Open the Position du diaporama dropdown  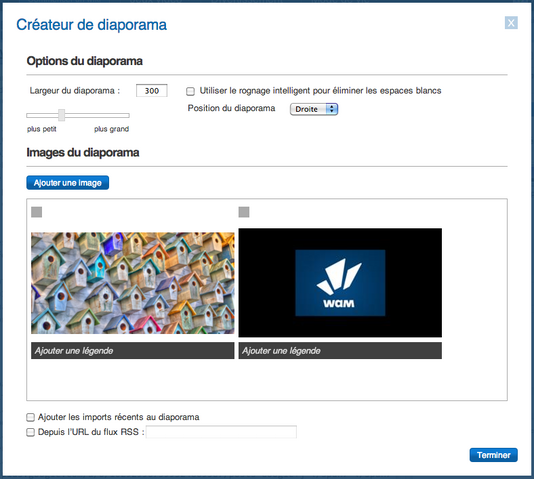314,109
